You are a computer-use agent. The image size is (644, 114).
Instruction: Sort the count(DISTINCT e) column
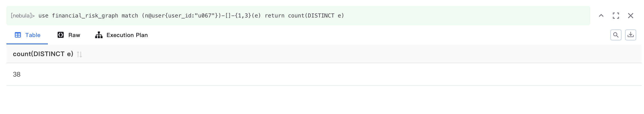79,54
